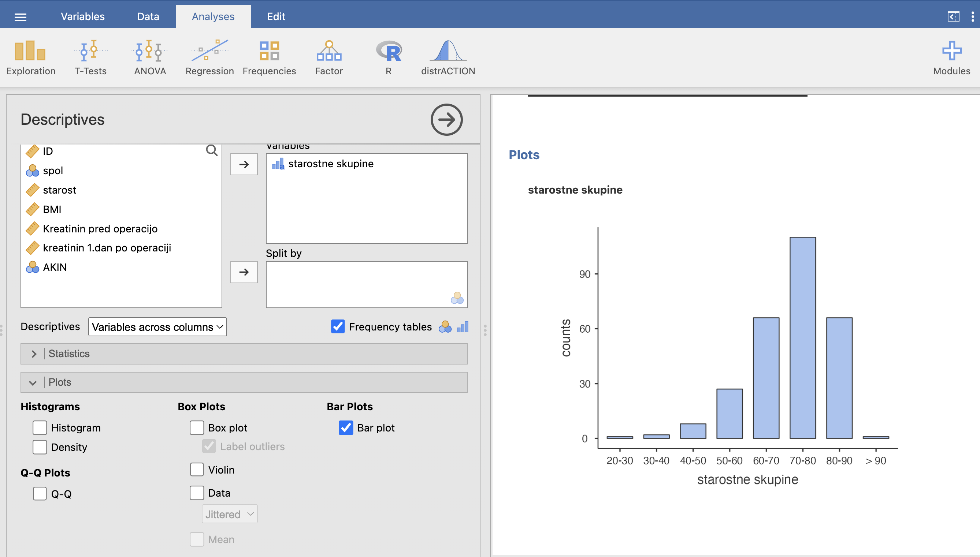The height and width of the screenshot is (557, 980).
Task: Click the Label outliers checkbox
Action: pos(209,446)
